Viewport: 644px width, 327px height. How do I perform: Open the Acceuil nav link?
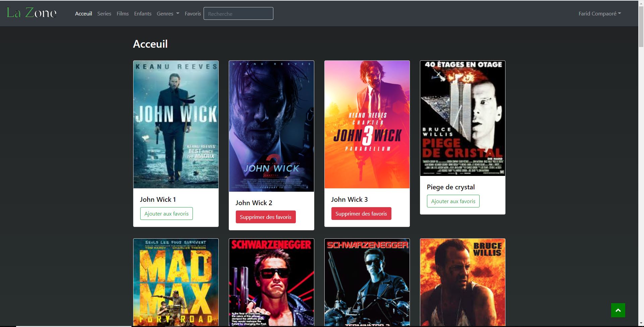[x=84, y=14]
